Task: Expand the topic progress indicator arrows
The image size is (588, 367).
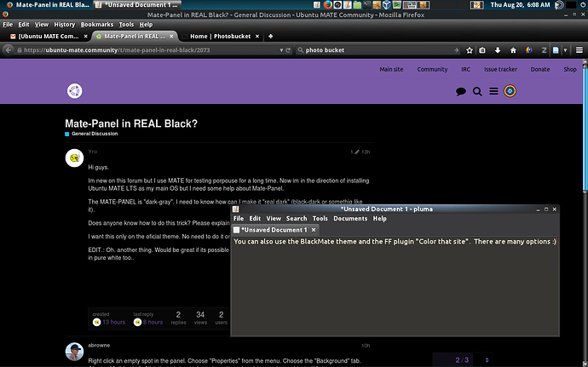Action: [487, 360]
